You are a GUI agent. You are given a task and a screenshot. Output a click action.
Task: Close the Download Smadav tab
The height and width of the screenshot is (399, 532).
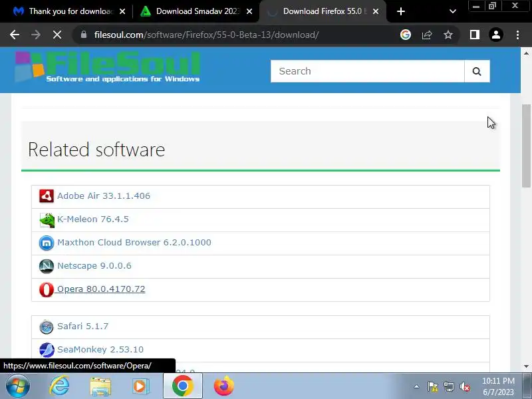coord(249,11)
